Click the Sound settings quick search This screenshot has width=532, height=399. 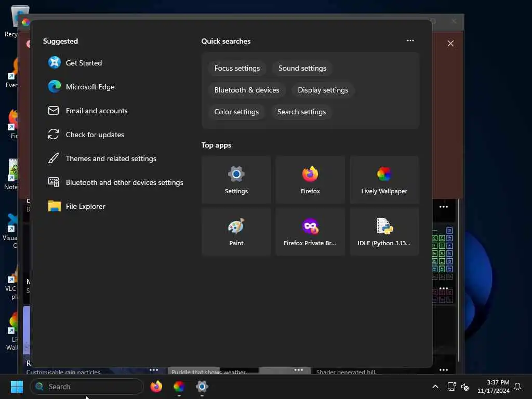click(302, 68)
